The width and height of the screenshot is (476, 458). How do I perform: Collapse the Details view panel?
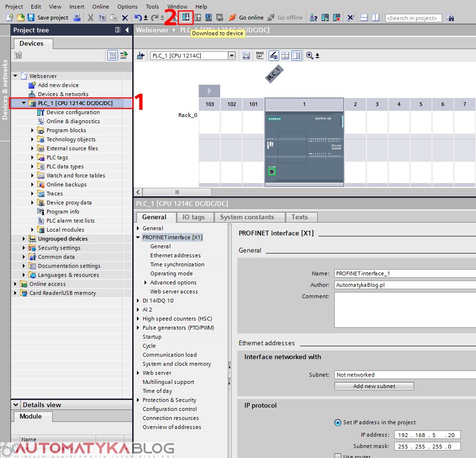[16, 405]
